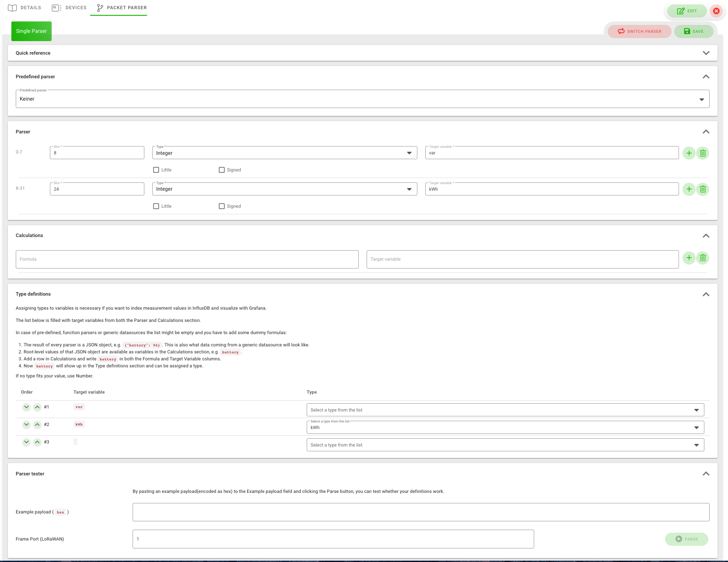
Task: Toggle Signed checkbox for the kWh row
Action: pos(222,206)
